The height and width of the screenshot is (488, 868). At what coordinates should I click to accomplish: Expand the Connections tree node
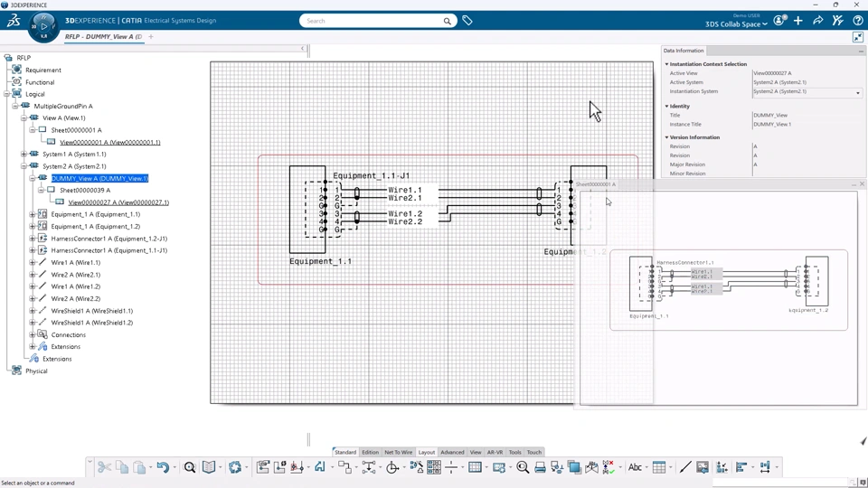coord(33,334)
